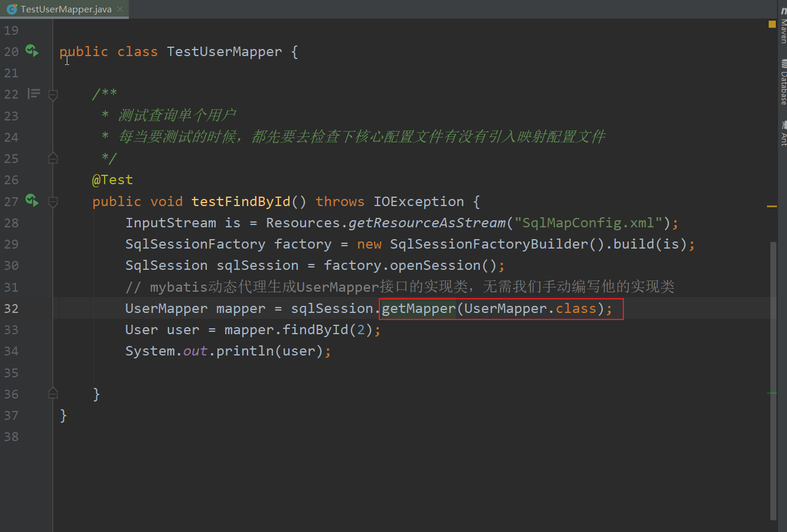Click line number 32 in gutter
The image size is (787, 532).
click(x=11, y=308)
